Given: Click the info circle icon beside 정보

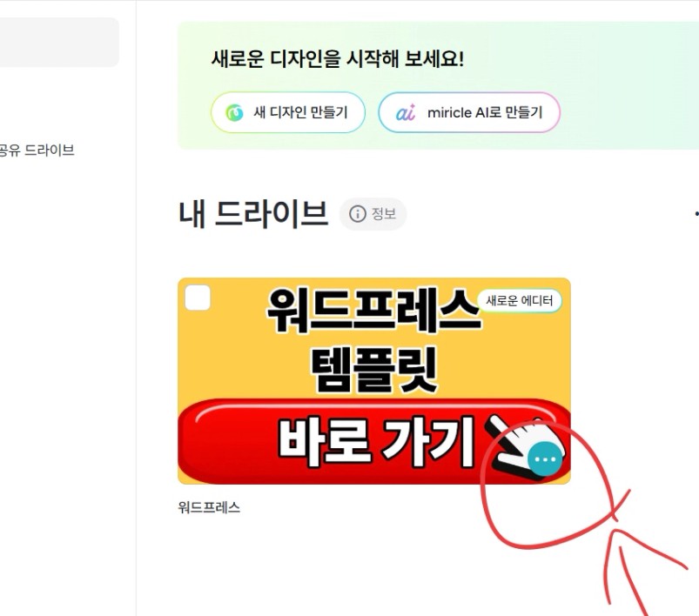Looking at the screenshot, I should click(358, 214).
